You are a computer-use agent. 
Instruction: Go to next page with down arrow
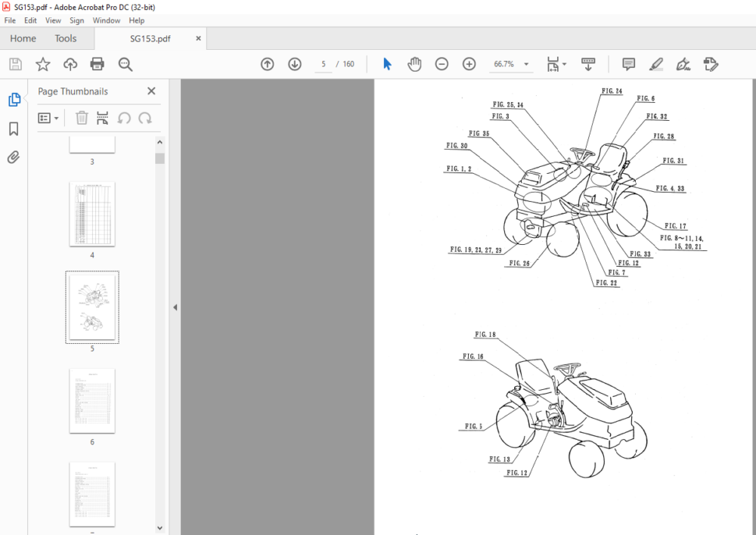pos(295,64)
